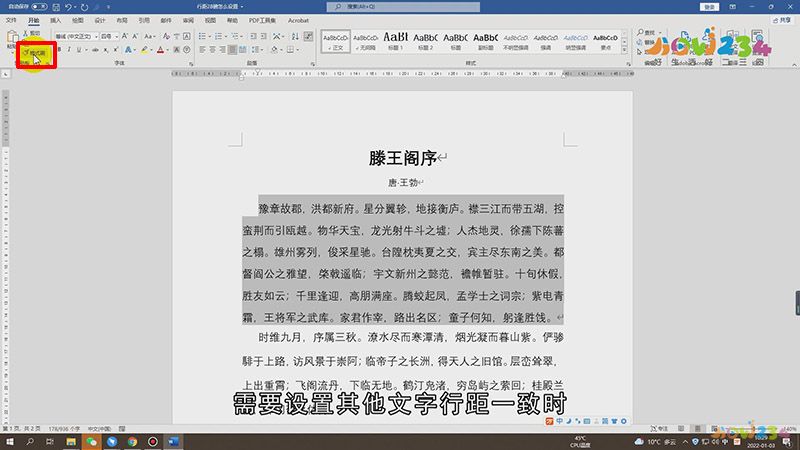Apply superscript formatting
Screen dimensions: 800x450
coord(116,49)
